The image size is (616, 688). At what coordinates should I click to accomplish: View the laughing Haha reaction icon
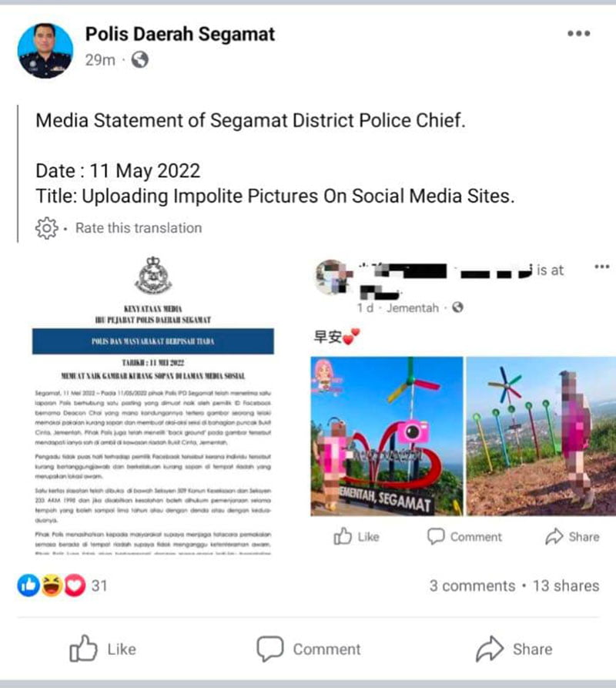(x=52, y=586)
